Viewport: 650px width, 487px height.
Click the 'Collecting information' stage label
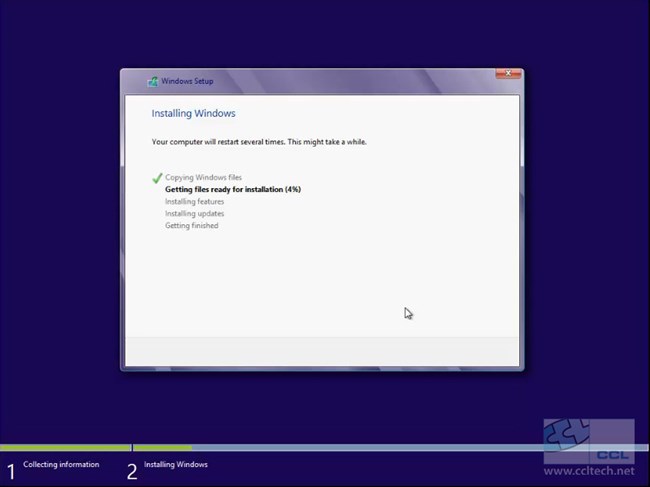[61, 464]
